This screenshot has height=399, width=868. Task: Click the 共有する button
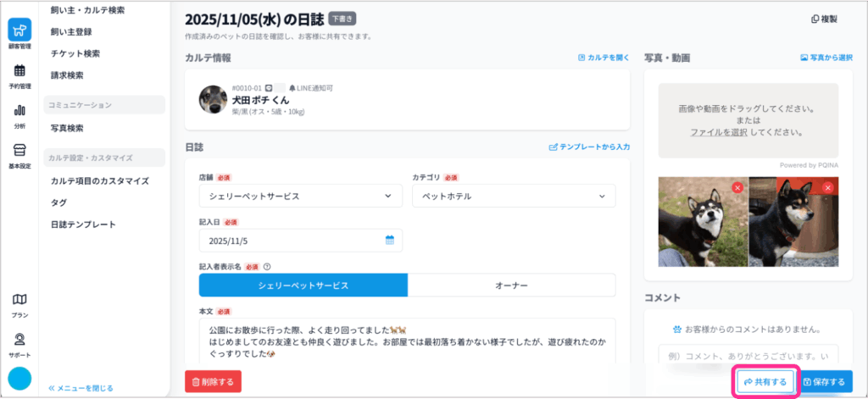pos(765,382)
